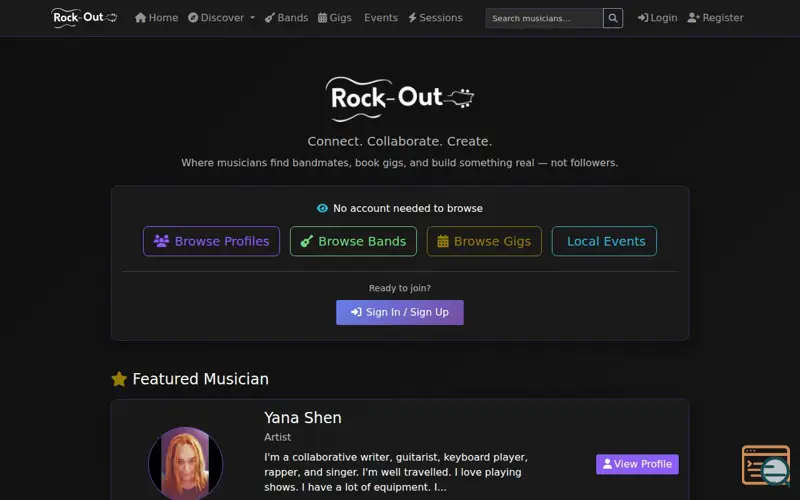Click the 'Featured Musician' heading text

[x=201, y=379]
